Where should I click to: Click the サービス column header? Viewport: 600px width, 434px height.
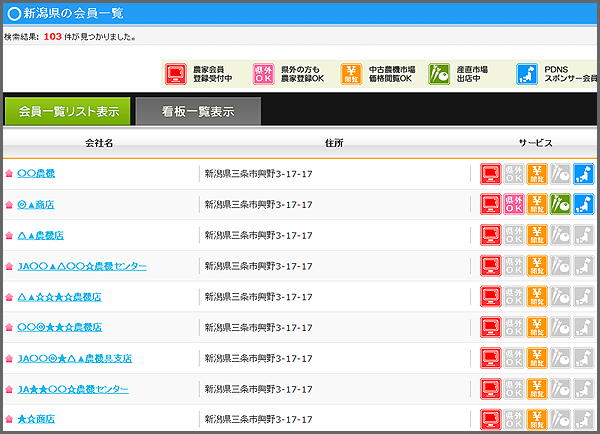535,143
